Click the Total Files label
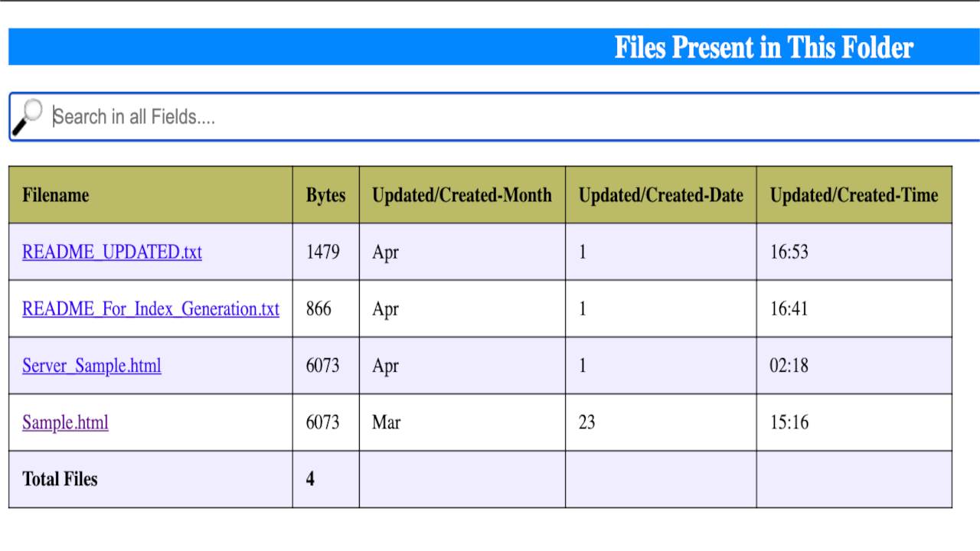Screen dimensions: 980x551 (60, 479)
